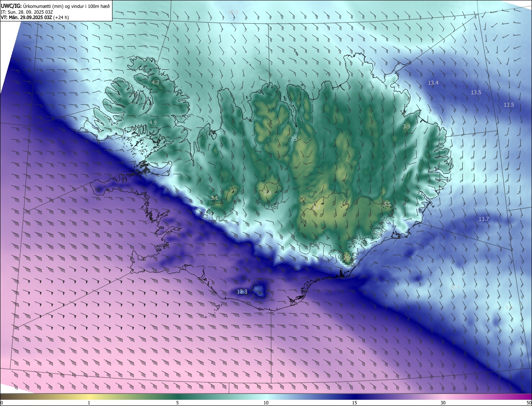
Task: Click the title 'Úrkomumætti (mm) og vindur í 100m hæð'
Action: [x=66, y=6]
